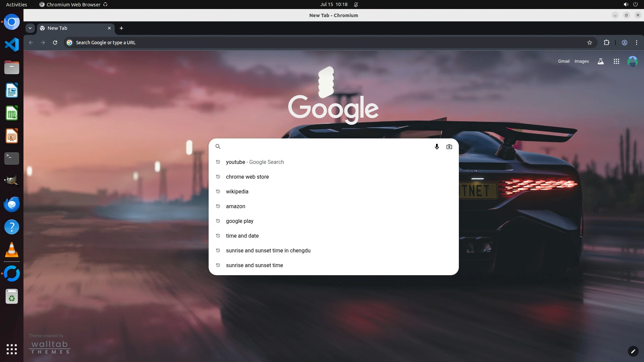Click the Customize Chromium pencil button
644x362 pixels.
point(633,351)
